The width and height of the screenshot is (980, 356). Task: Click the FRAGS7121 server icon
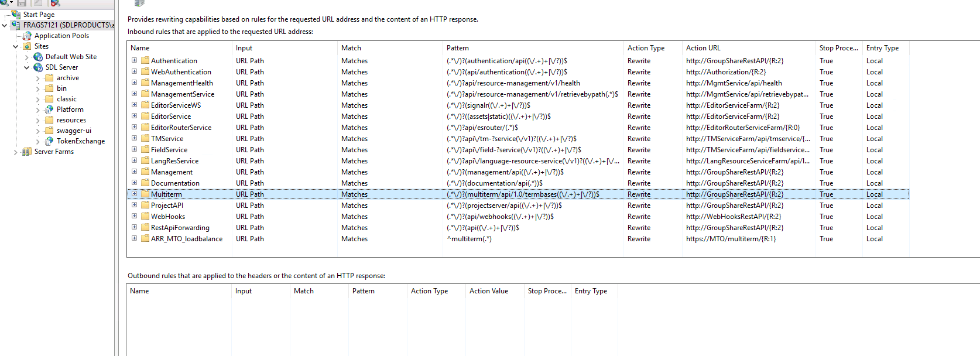coord(16,25)
